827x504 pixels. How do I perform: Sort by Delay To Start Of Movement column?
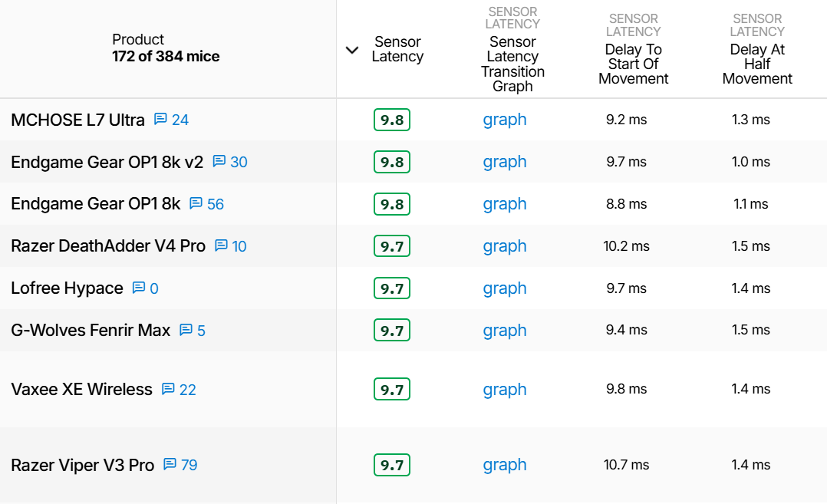633,64
